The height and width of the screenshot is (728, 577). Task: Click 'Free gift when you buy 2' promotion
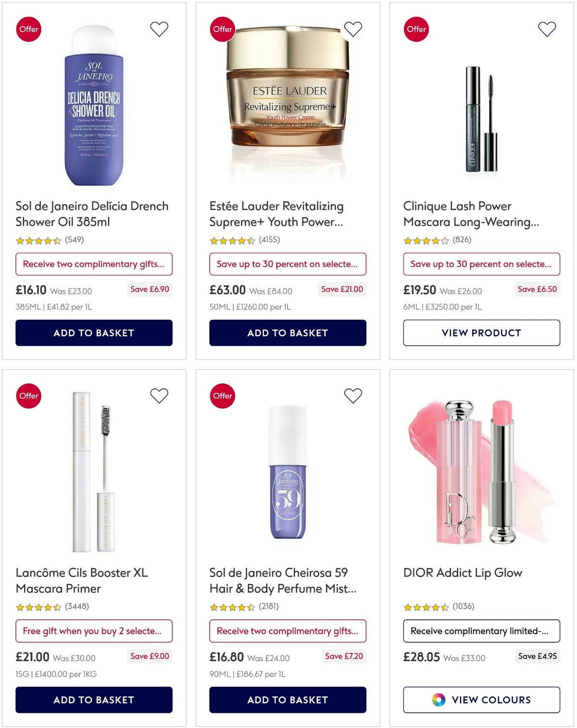94,631
